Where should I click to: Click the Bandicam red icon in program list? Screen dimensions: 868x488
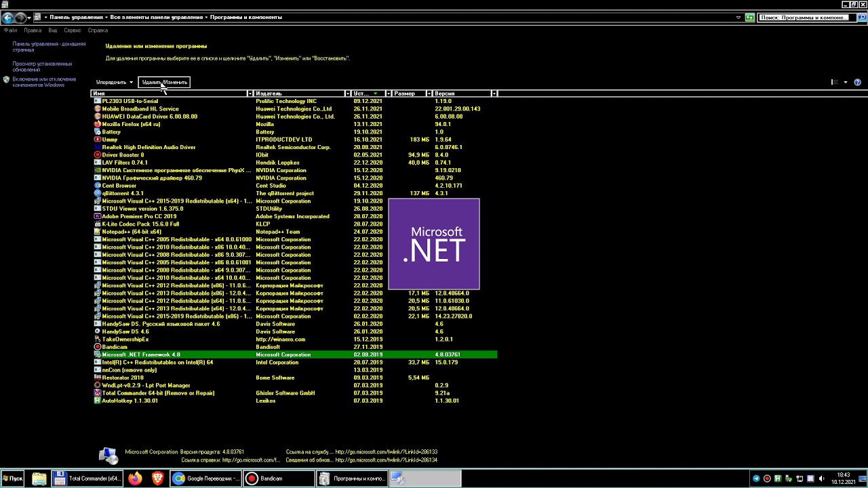[x=98, y=347]
